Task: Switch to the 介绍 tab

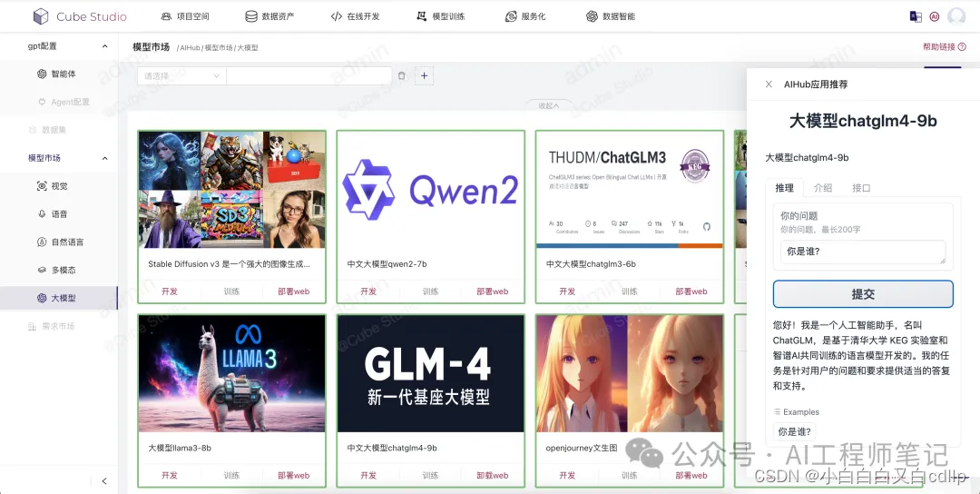Action: pos(823,188)
